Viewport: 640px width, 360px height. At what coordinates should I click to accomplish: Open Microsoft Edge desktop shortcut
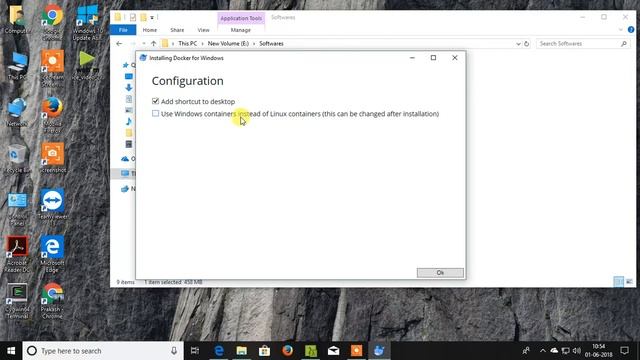(52, 255)
